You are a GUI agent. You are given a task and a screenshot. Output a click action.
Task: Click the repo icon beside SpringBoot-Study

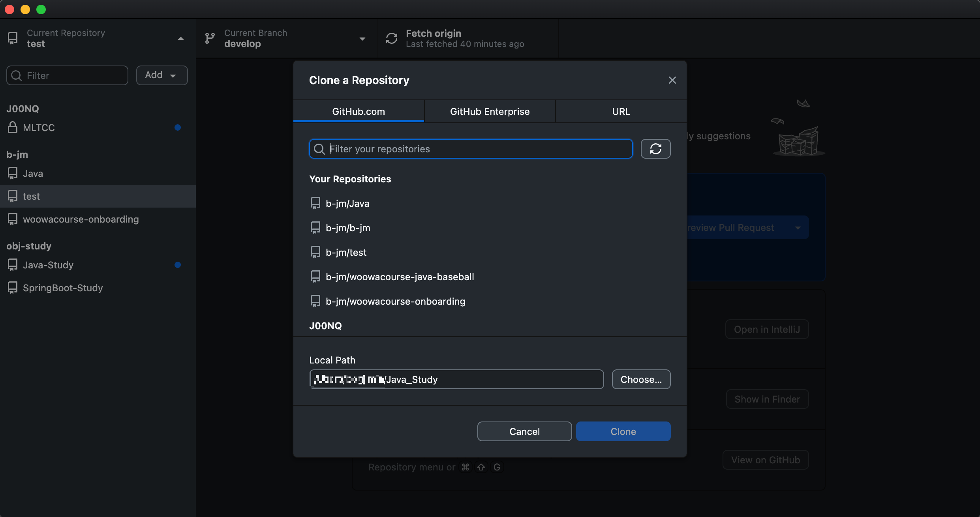click(x=13, y=288)
